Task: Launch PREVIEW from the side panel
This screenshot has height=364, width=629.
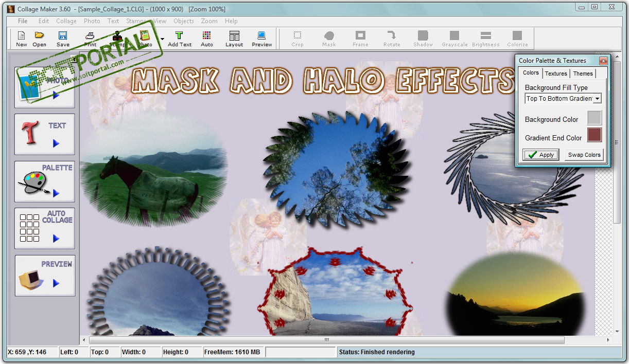Action: click(45, 276)
